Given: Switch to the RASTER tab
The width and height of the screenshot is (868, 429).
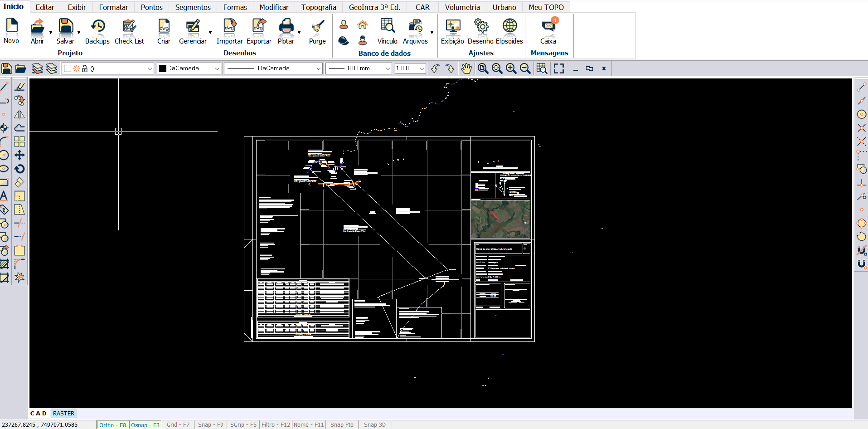Looking at the screenshot, I should [x=63, y=414].
